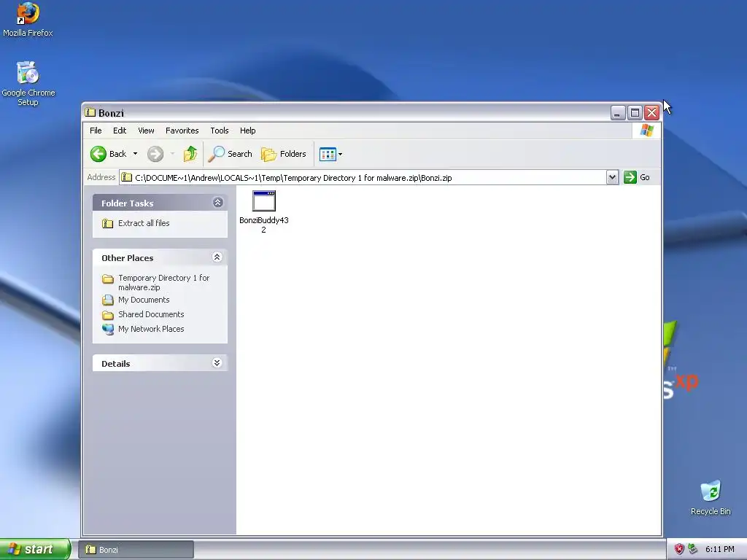Maximize the Bonzi window
The height and width of the screenshot is (560, 747).
tap(635, 113)
